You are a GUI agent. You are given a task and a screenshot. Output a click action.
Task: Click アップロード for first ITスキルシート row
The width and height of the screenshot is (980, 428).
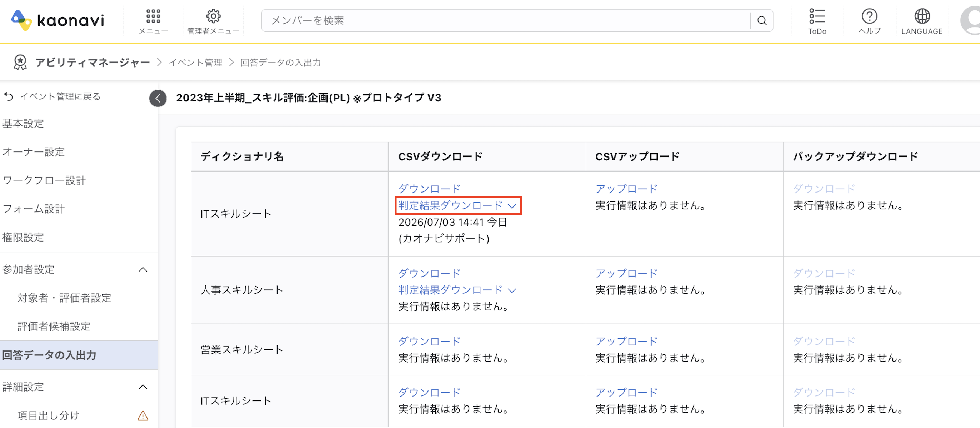click(x=626, y=189)
